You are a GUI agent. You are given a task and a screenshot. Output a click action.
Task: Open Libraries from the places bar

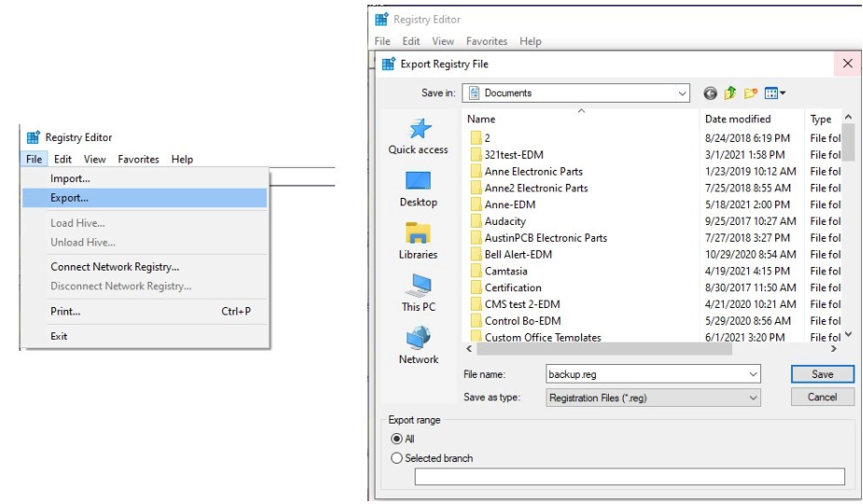(x=417, y=241)
